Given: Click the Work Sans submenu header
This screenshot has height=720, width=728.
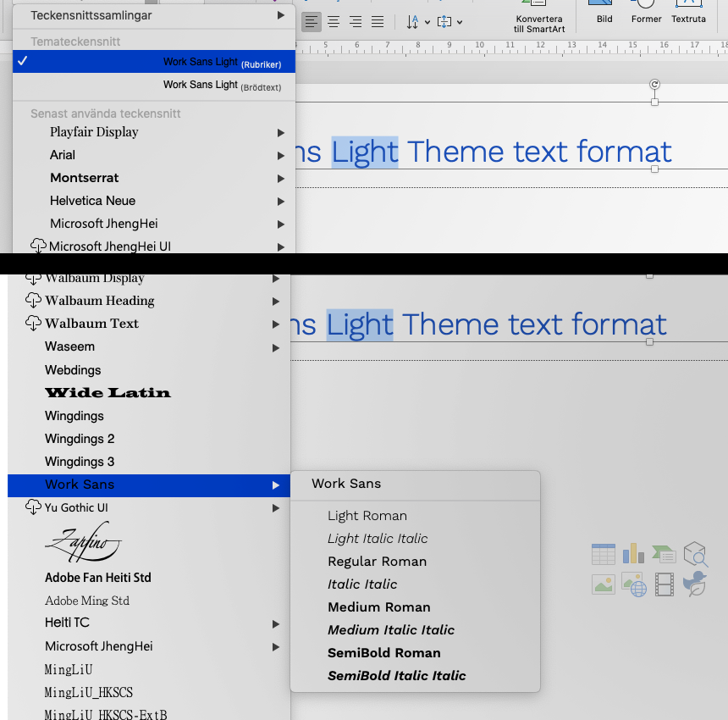Looking at the screenshot, I should pyautogui.click(x=346, y=484).
